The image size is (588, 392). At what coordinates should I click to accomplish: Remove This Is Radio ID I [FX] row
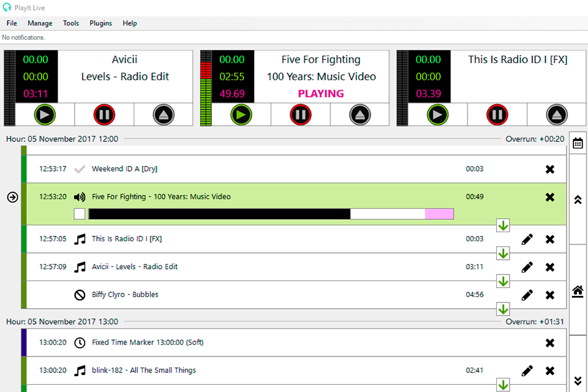550,239
